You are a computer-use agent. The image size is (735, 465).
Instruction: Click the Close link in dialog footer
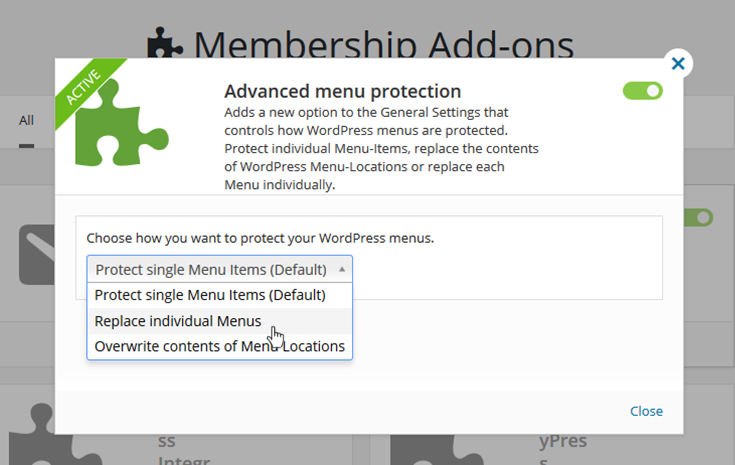646,411
